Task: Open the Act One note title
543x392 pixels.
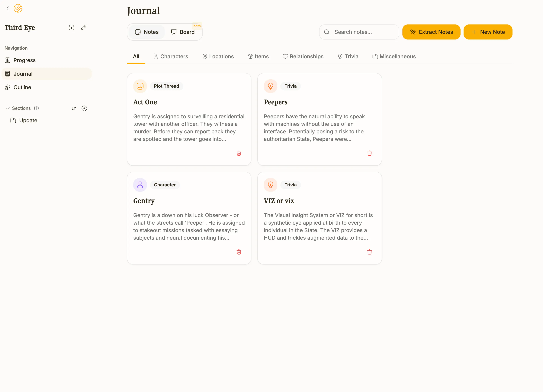Action: point(145,102)
